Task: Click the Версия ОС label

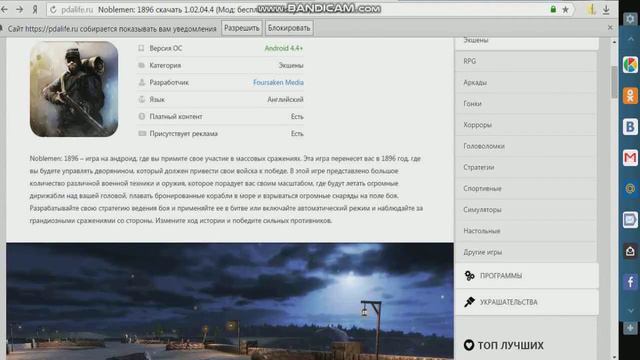Action: click(x=166, y=48)
